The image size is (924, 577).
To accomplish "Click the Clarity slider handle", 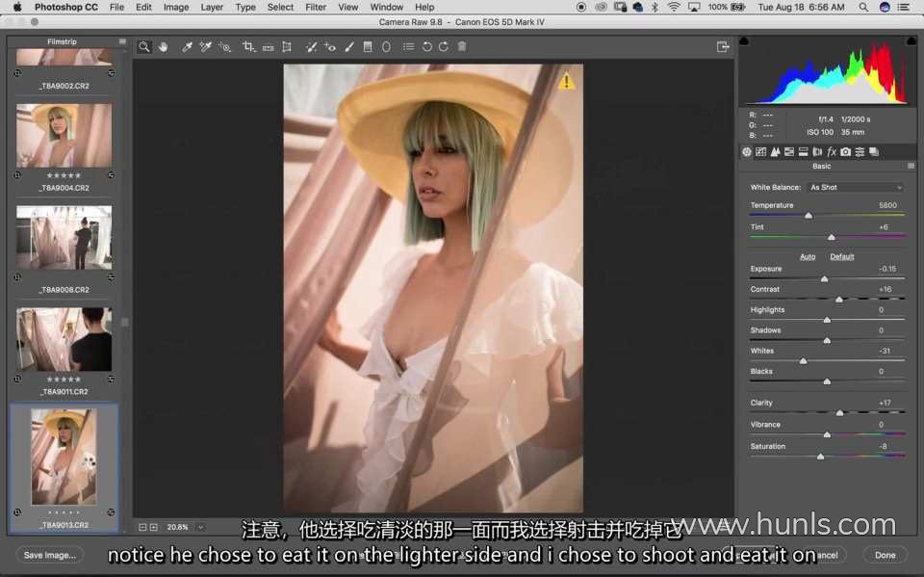I will point(839,413).
